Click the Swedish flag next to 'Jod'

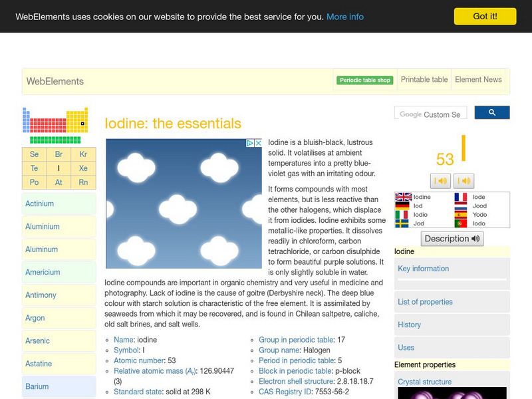point(402,223)
